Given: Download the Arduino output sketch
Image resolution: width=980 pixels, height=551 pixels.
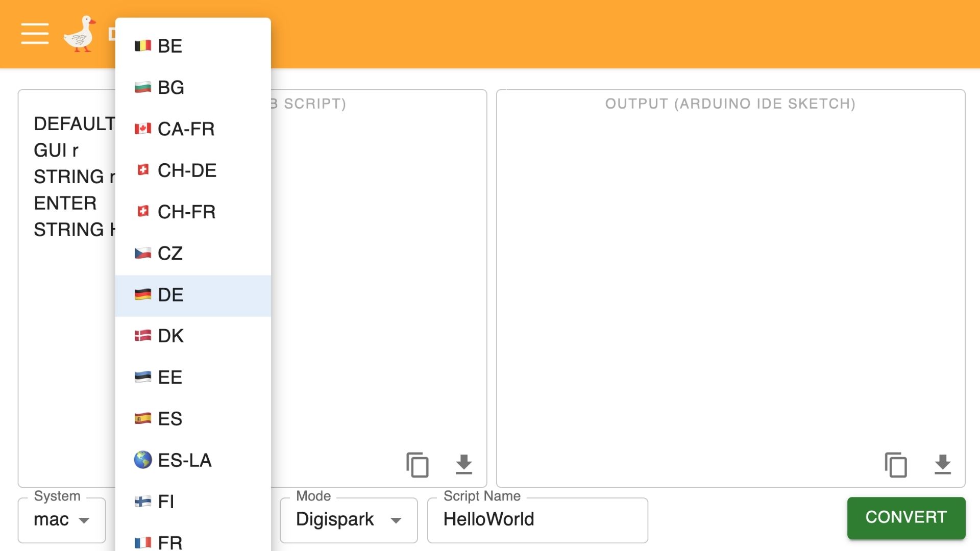Looking at the screenshot, I should click(x=942, y=464).
